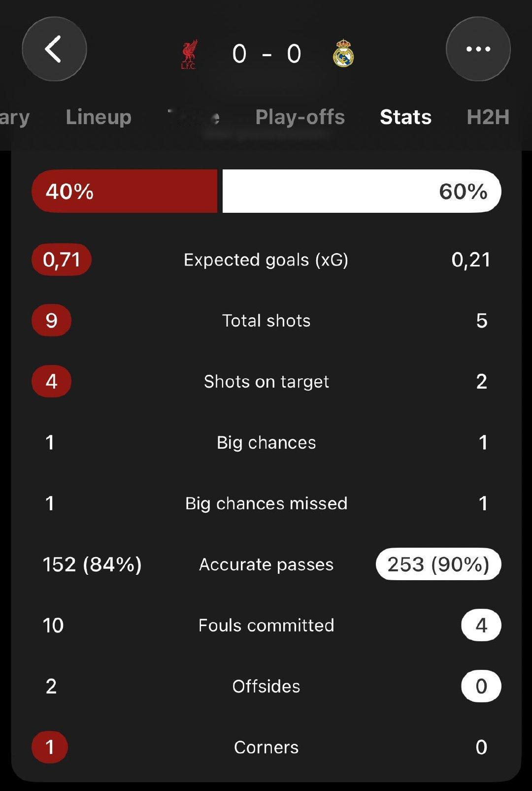Open the three-dots more options menu
Viewport: 532px width, 791px height.
[x=478, y=49]
